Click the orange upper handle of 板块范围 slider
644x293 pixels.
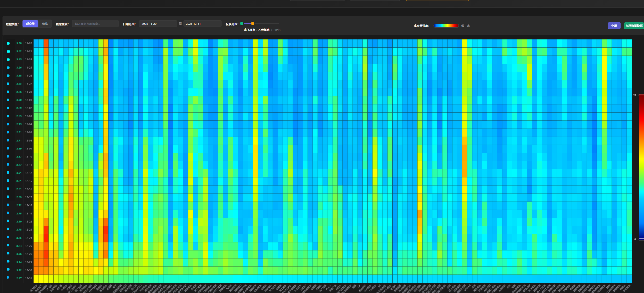(x=253, y=23)
